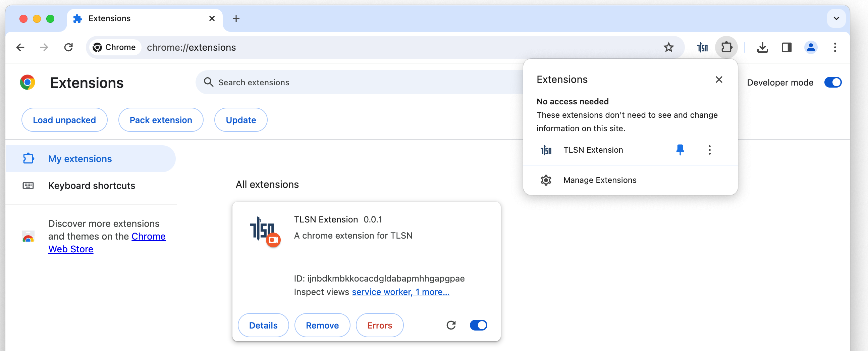Select Keyboard shortcuts in the sidebar
Viewport: 868px width, 351px height.
click(x=91, y=186)
